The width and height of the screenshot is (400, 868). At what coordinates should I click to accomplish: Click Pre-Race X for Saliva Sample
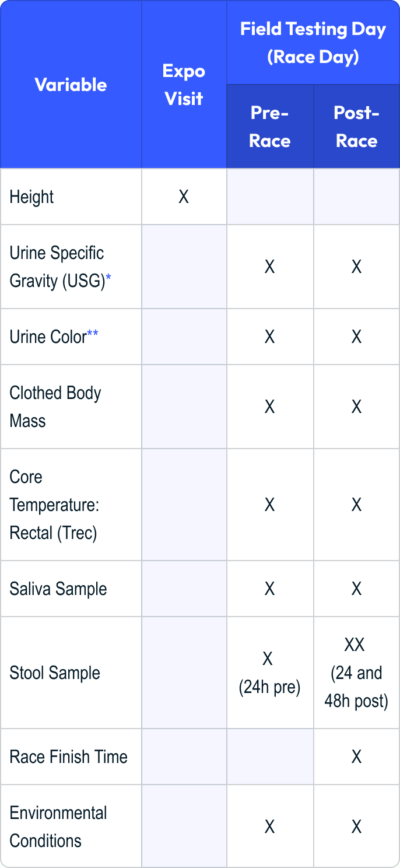pos(269,589)
